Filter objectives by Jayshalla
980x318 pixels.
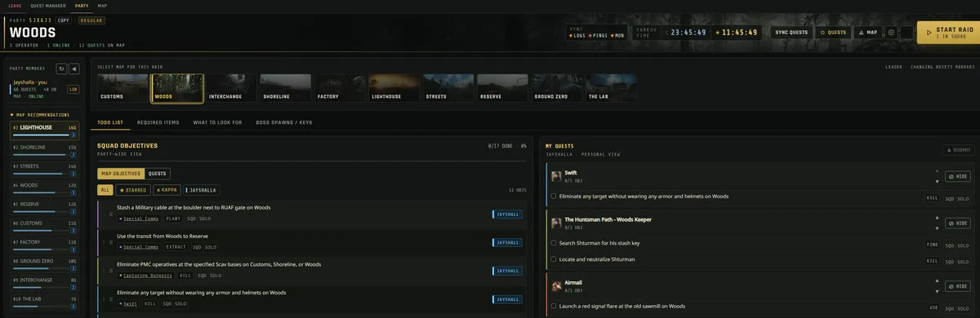pyautogui.click(x=202, y=190)
